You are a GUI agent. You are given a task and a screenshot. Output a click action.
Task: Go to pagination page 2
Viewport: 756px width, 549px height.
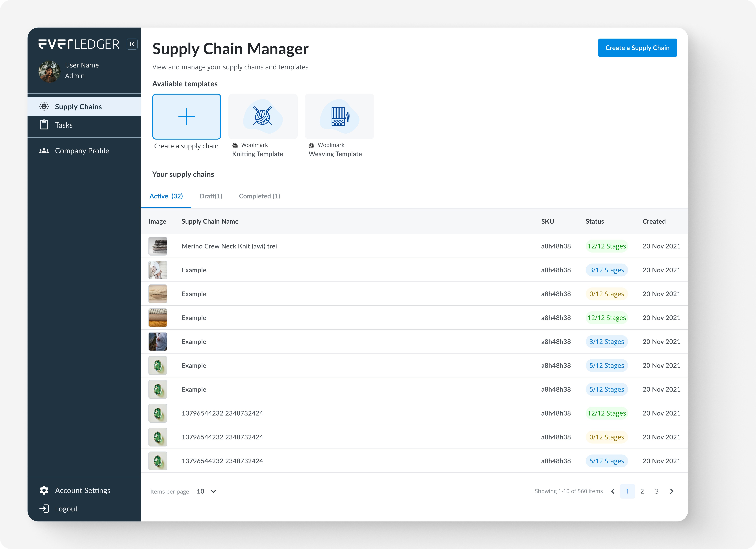[642, 491]
